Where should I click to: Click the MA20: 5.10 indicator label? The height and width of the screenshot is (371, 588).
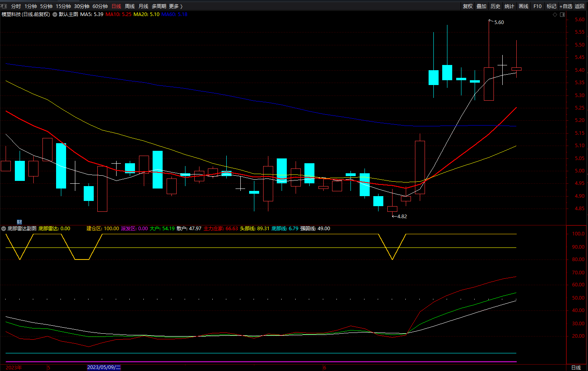click(146, 14)
